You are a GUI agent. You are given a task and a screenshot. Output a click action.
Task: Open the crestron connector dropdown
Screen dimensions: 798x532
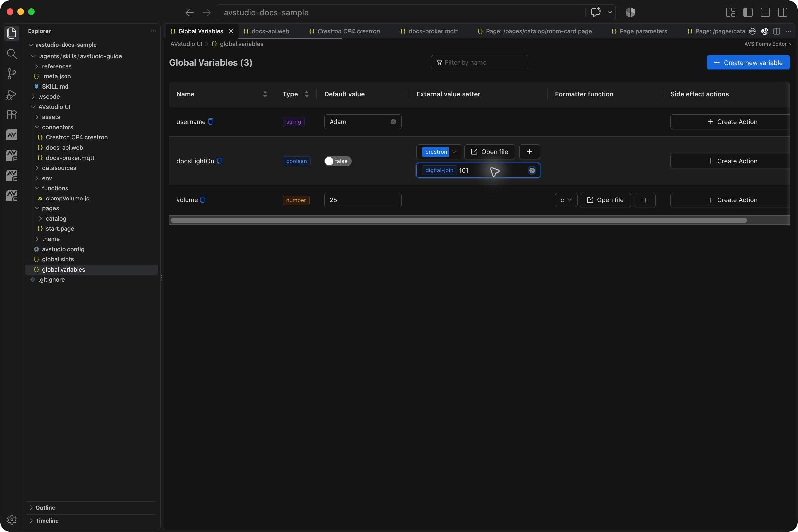(439, 152)
